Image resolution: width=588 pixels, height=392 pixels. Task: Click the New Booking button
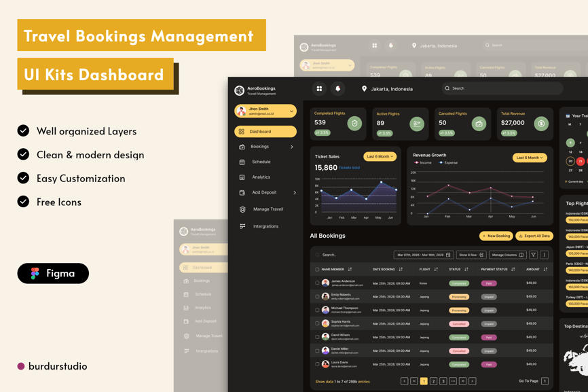coord(496,236)
